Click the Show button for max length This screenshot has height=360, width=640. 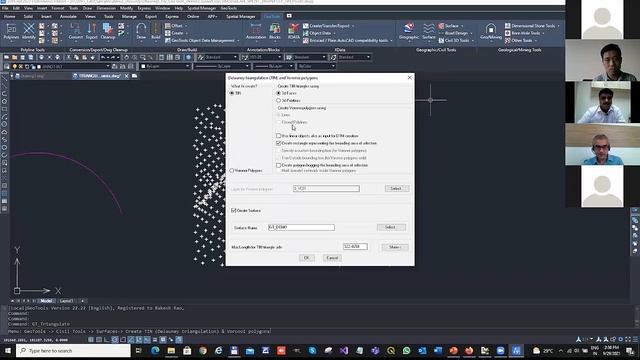coord(395,247)
